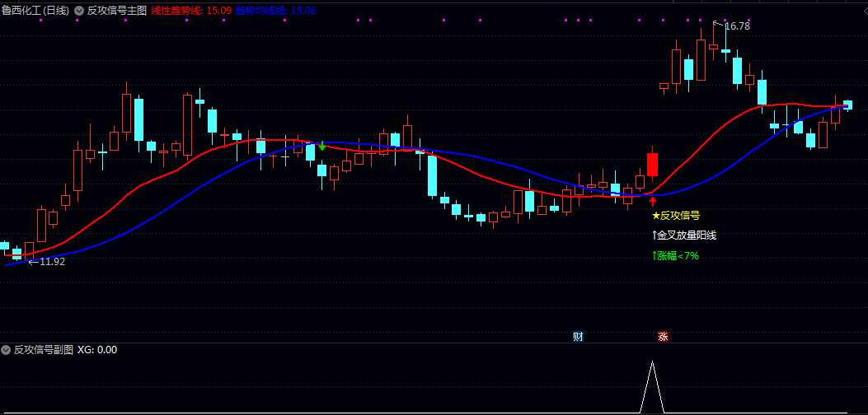
Task: Click the XG: 0.00 value
Action: point(97,350)
